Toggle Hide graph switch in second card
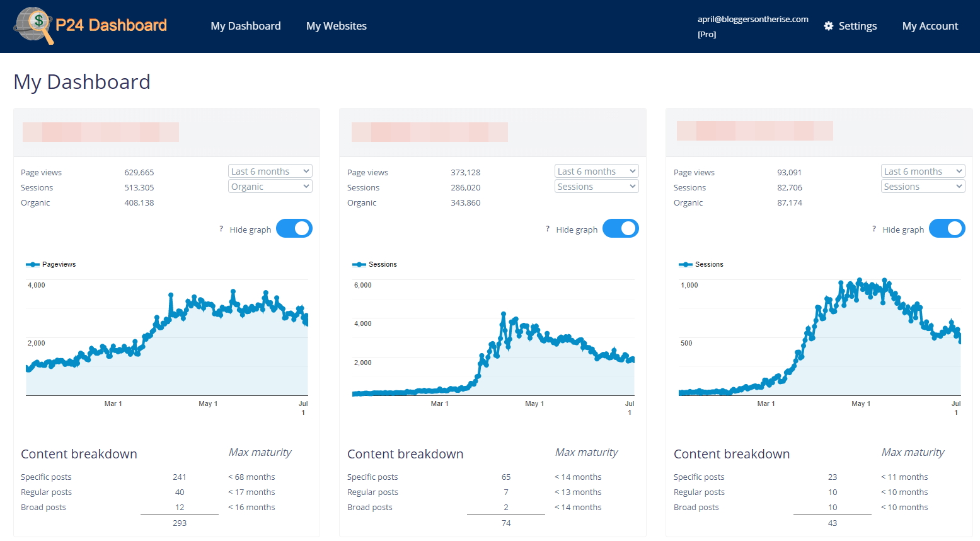 pos(621,228)
